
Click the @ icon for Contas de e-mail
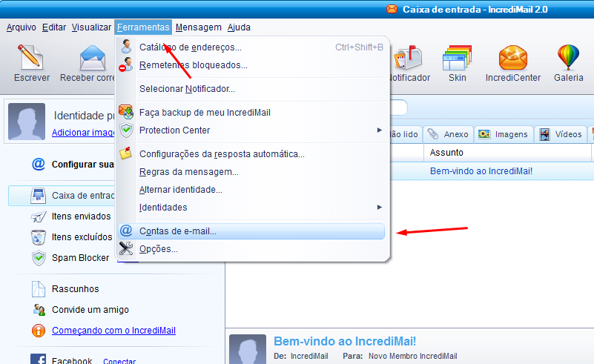pos(126,231)
